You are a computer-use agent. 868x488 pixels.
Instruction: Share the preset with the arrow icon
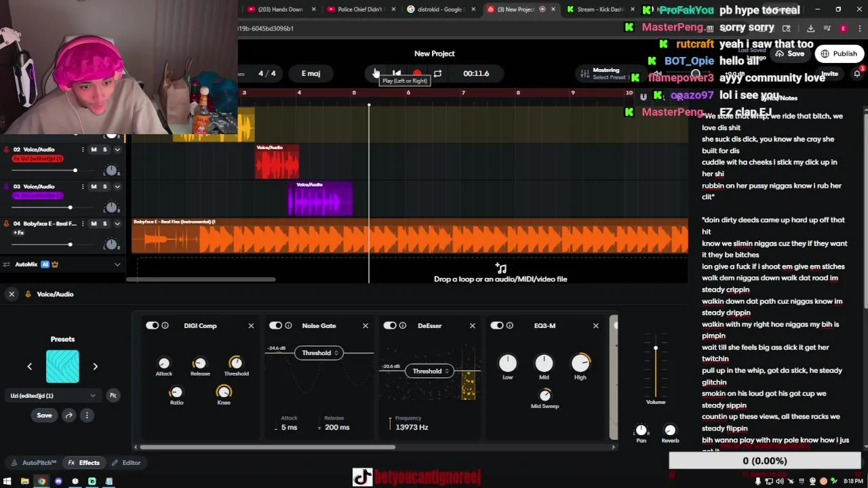coord(69,415)
